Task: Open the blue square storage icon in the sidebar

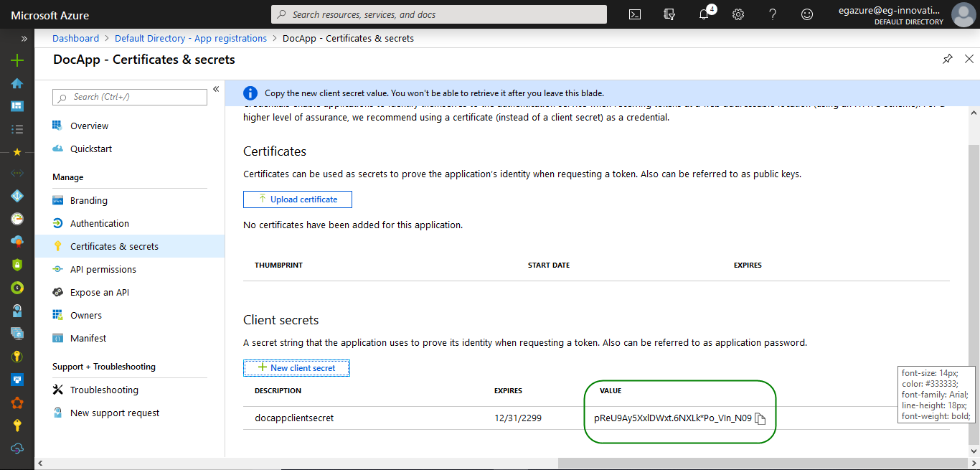Action: click(x=17, y=380)
